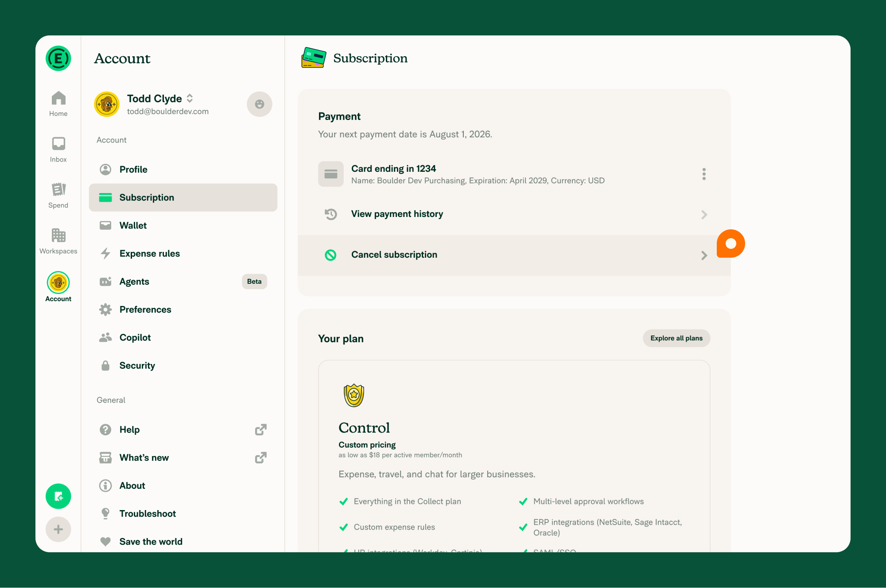The image size is (886, 588).
Task: Open the Workspaces building icon
Action: (58, 235)
